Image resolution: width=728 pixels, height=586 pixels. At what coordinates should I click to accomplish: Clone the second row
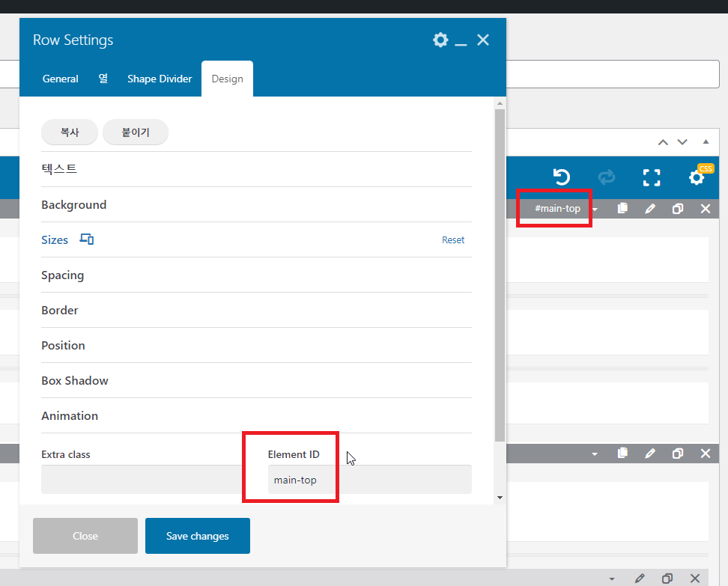(678, 454)
